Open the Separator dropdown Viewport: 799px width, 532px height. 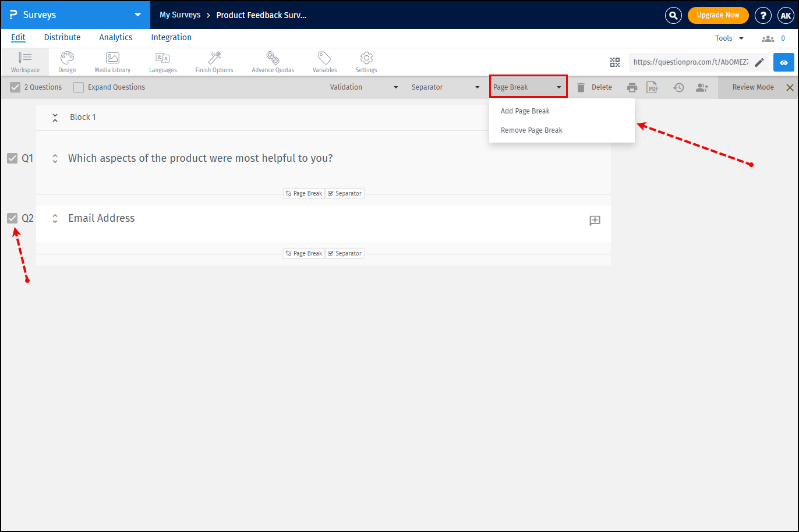click(446, 87)
